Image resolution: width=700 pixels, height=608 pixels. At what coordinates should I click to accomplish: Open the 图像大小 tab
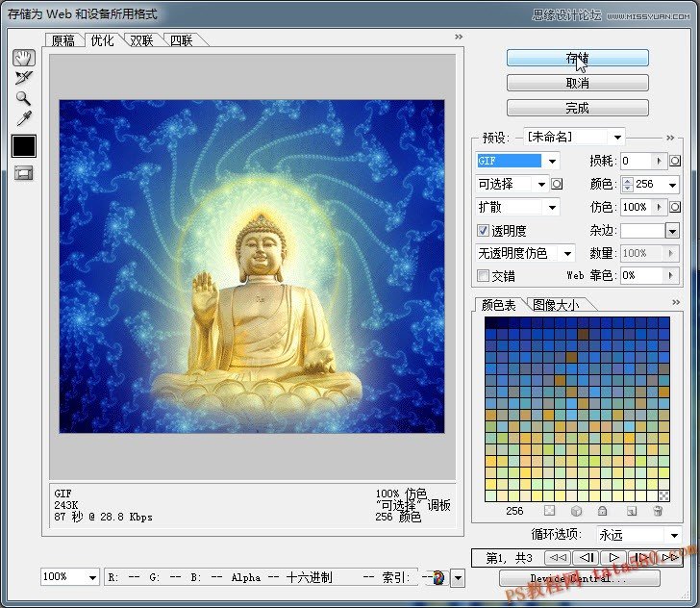click(x=556, y=305)
